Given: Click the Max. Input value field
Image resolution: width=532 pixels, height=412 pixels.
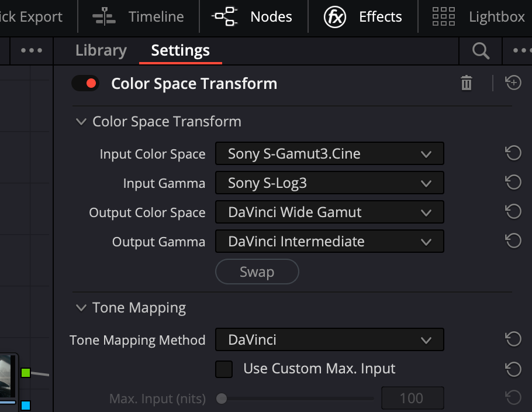Looking at the screenshot, I should coord(411,399).
